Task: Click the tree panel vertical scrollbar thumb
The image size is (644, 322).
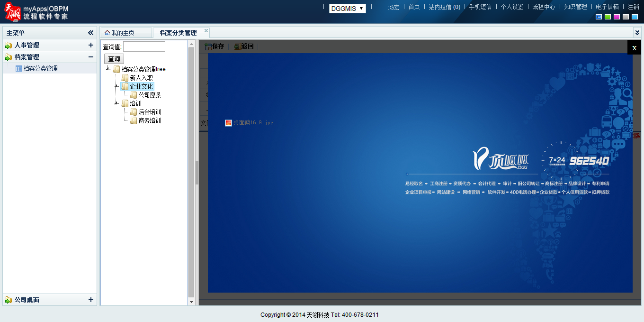Action: coord(191,172)
